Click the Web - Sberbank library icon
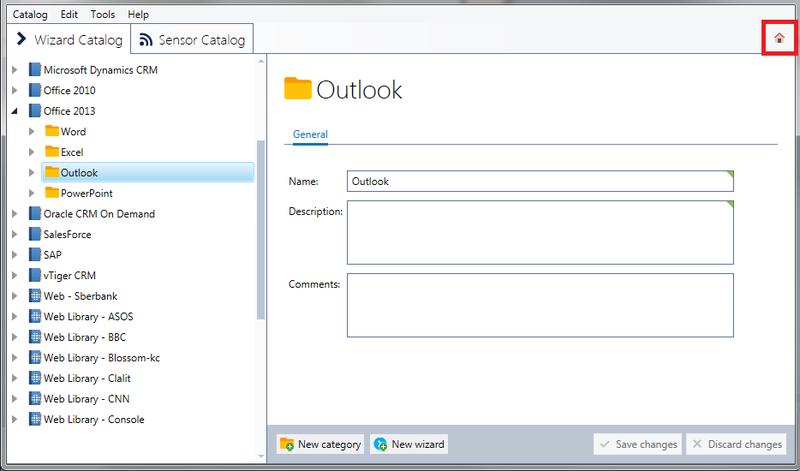 click(35, 296)
